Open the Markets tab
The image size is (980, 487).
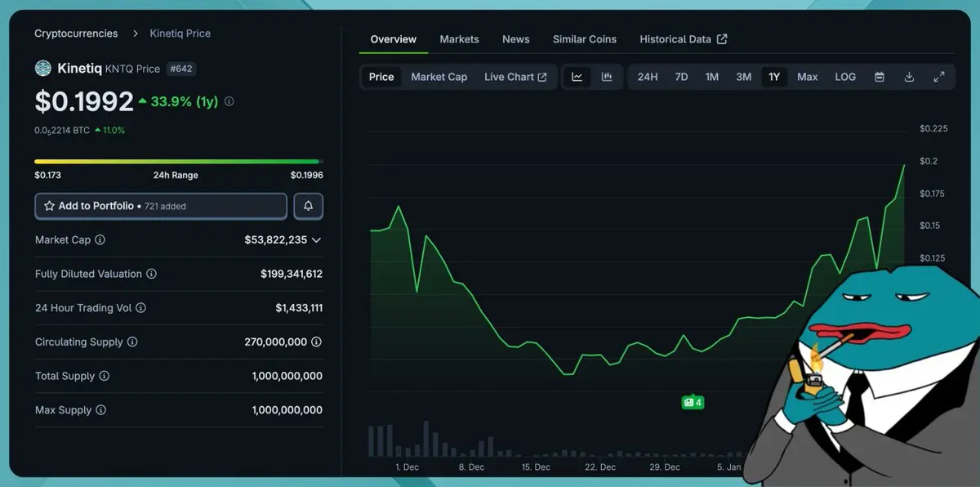click(x=459, y=39)
